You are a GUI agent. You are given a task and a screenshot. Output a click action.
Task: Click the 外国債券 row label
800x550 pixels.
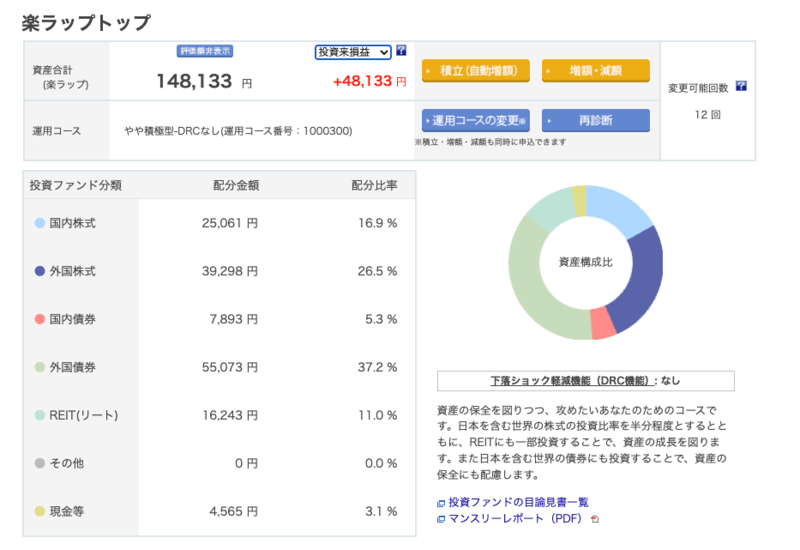[x=72, y=367]
